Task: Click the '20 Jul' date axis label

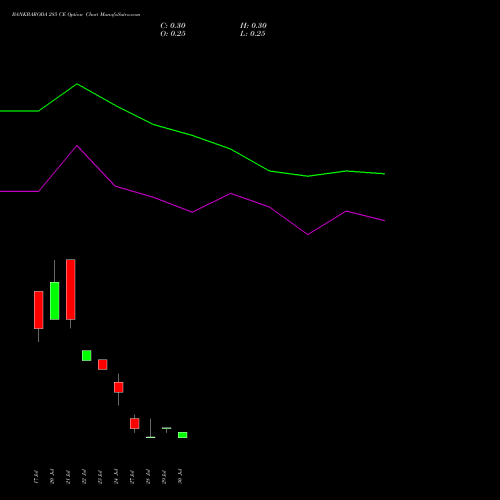Action: click(52, 477)
